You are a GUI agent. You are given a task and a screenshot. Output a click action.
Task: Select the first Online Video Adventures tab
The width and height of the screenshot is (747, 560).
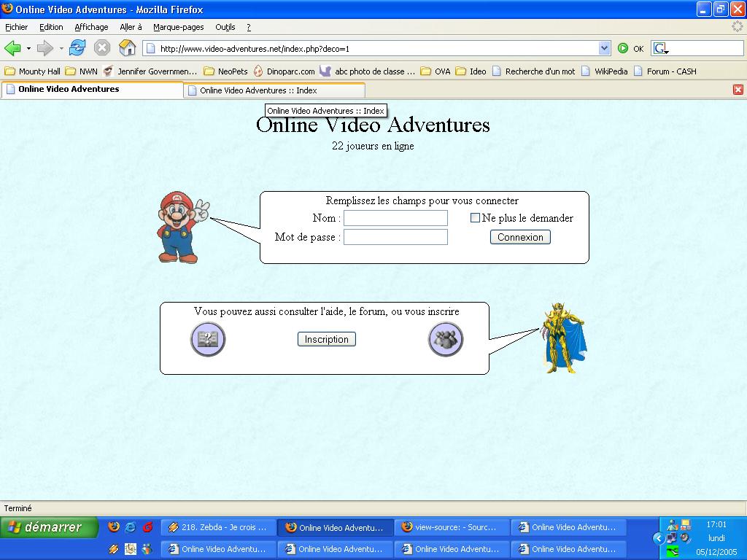93,90
